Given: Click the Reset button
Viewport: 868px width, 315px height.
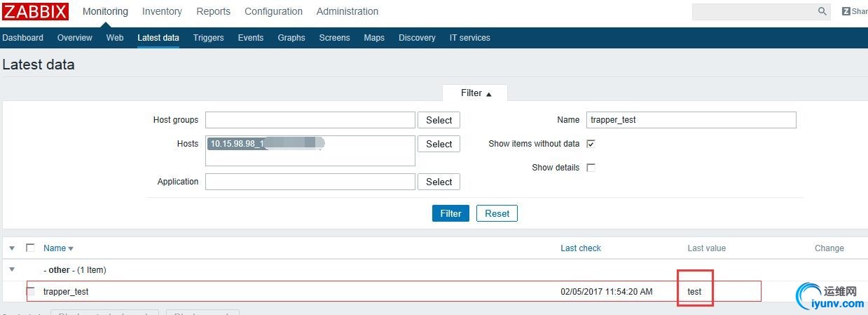Looking at the screenshot, I should (x=497, y=213).
